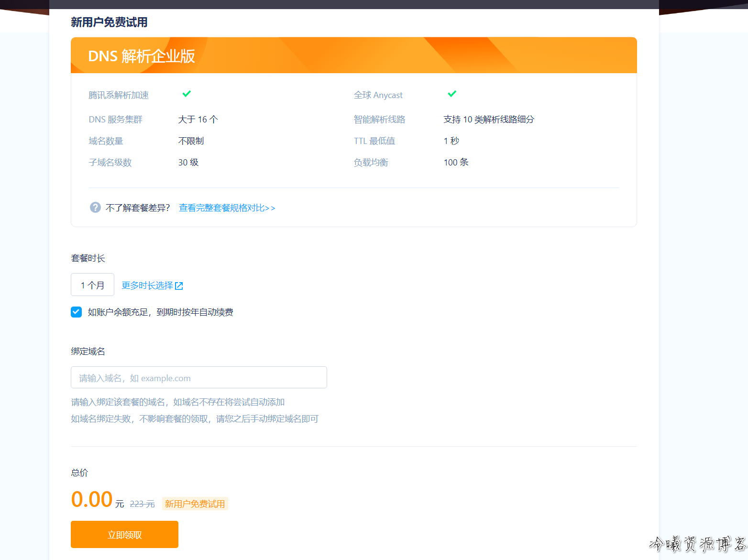Click the 腾讯系解析加速 label
The image size is (748, 560).
click(119, 95)
